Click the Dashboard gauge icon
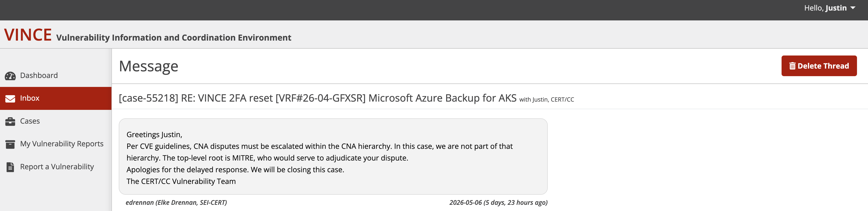This screenshot has height=211, width=868. (10, 76)
